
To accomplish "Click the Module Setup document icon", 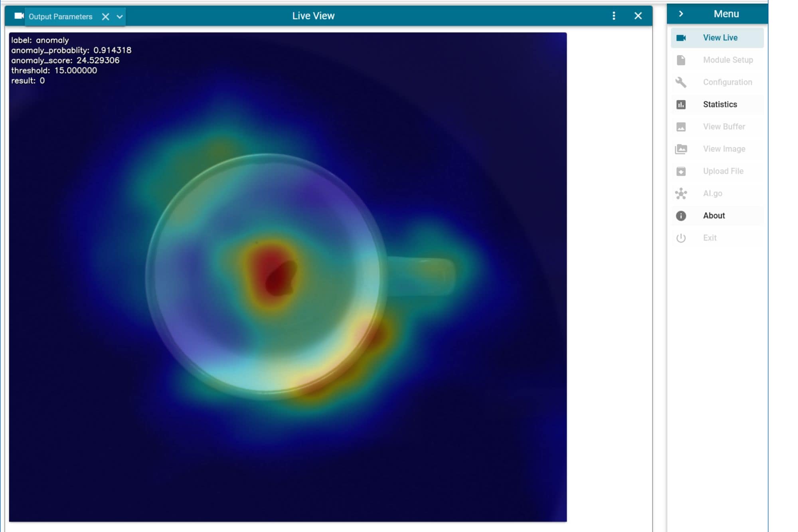I will [681, 60].
